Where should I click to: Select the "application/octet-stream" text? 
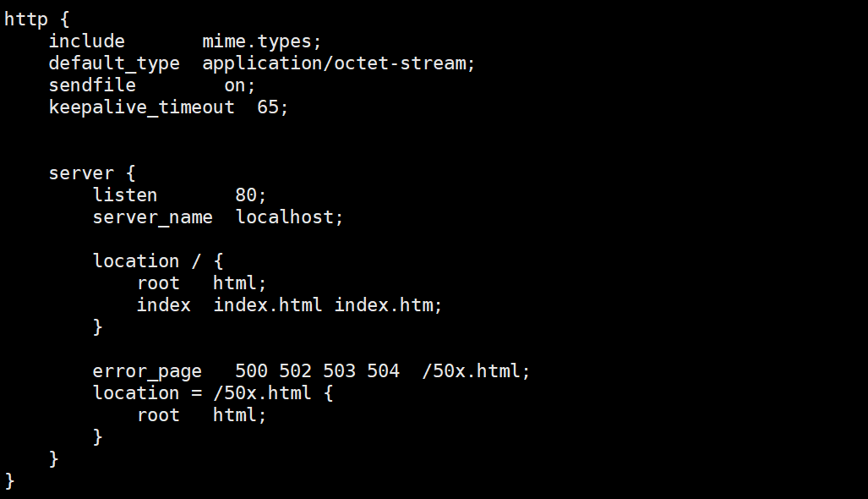coord(335,63)
